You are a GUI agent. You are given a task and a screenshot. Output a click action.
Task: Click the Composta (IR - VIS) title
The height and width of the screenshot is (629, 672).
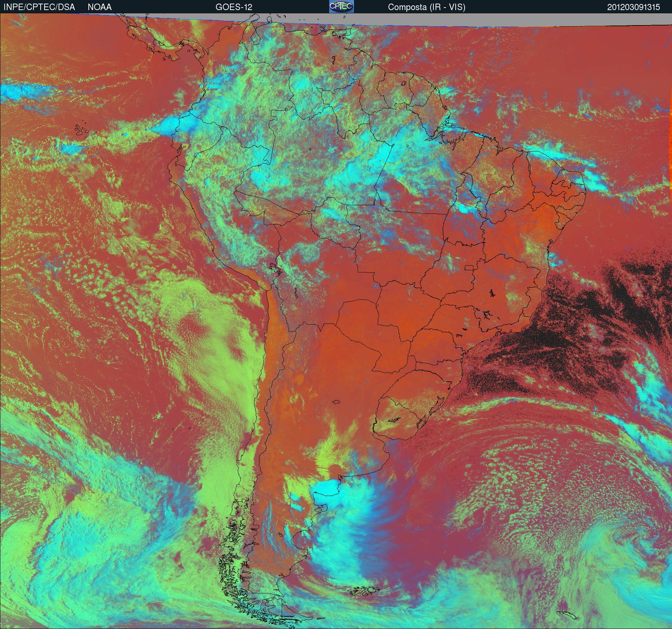tap(427, 7)
